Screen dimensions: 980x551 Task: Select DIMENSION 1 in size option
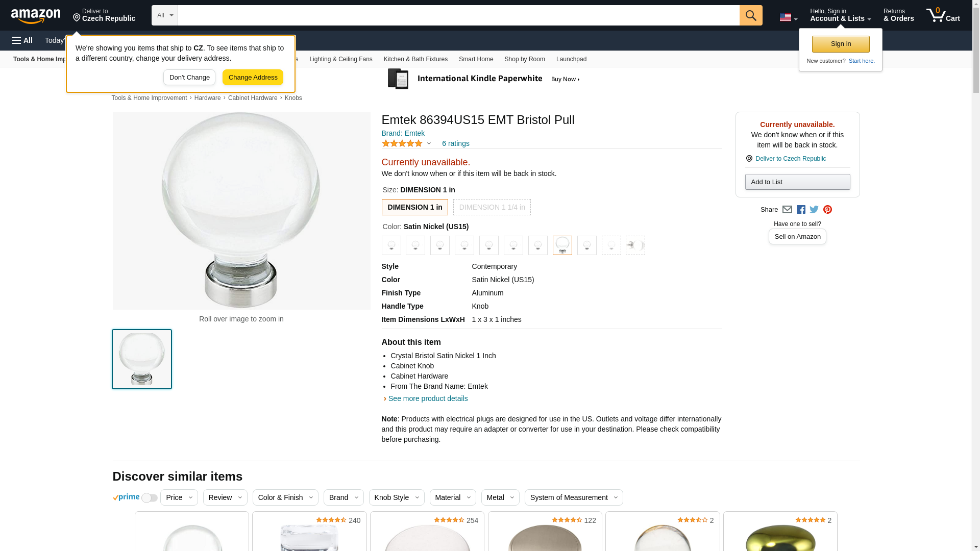414,207
